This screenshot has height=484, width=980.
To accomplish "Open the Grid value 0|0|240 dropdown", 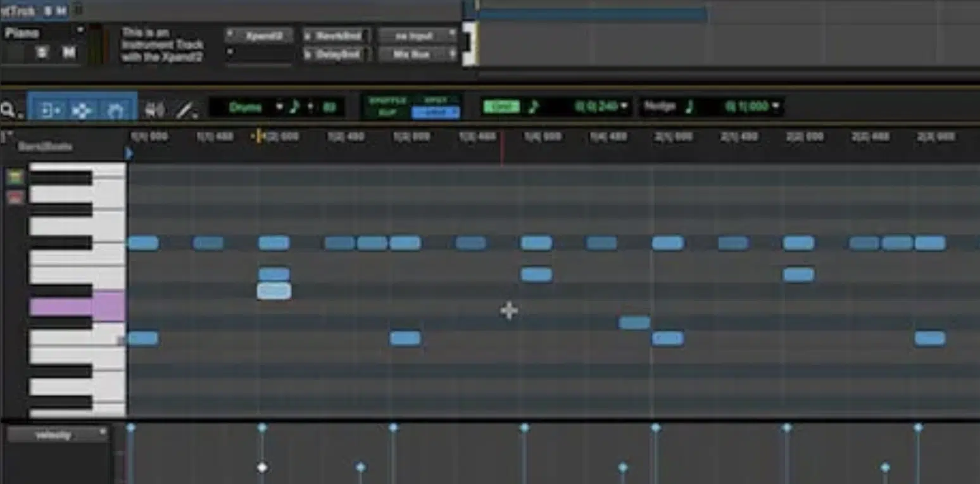I will pyautogui.click(x=624, y=106).
